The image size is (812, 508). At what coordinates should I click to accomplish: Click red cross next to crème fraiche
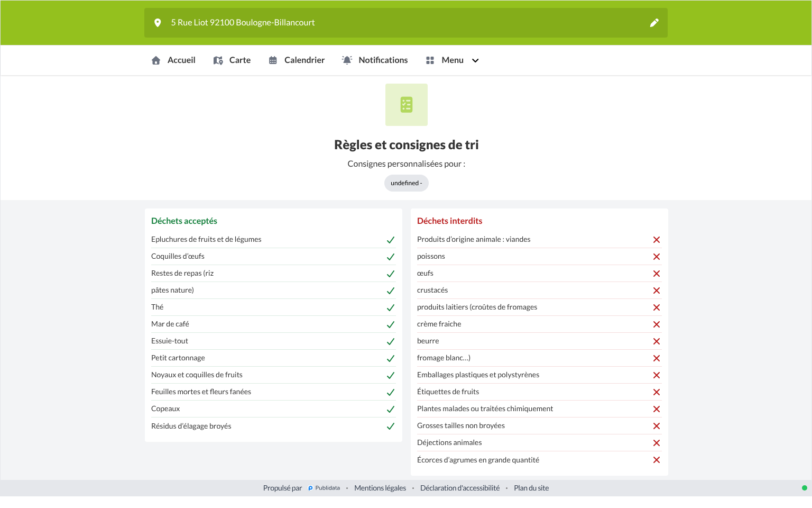pyautogui.click(x=657, y=324)
